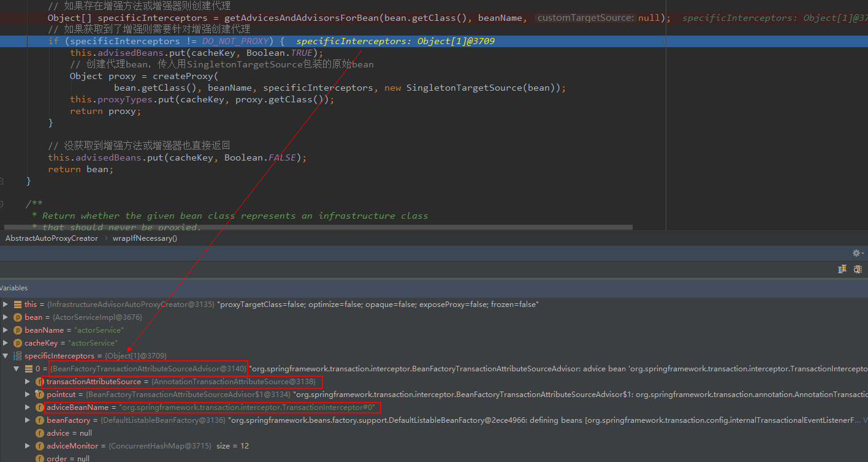The width and height of the screenshot is (868, 462).
Task: Expand the transactionAttributeSource field
Action: coord(28,382)
